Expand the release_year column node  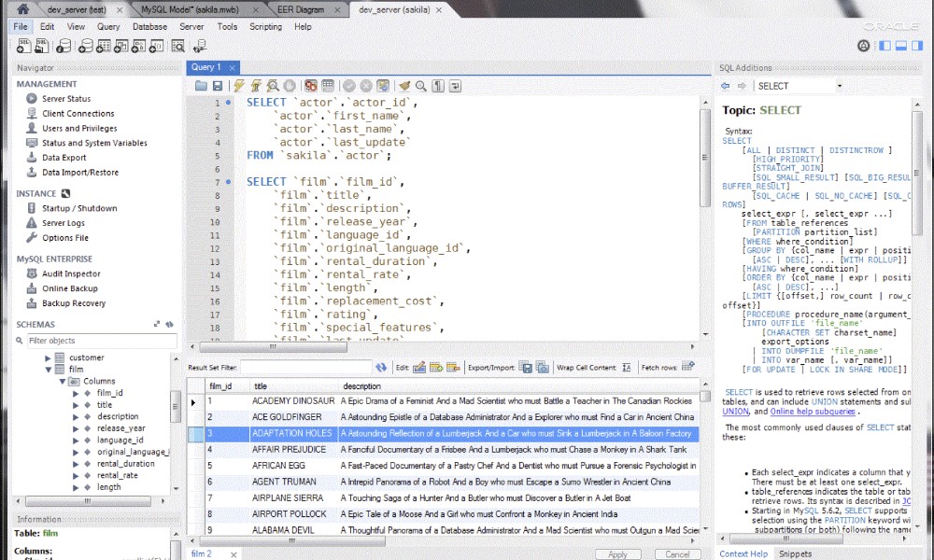coord(76,428)
